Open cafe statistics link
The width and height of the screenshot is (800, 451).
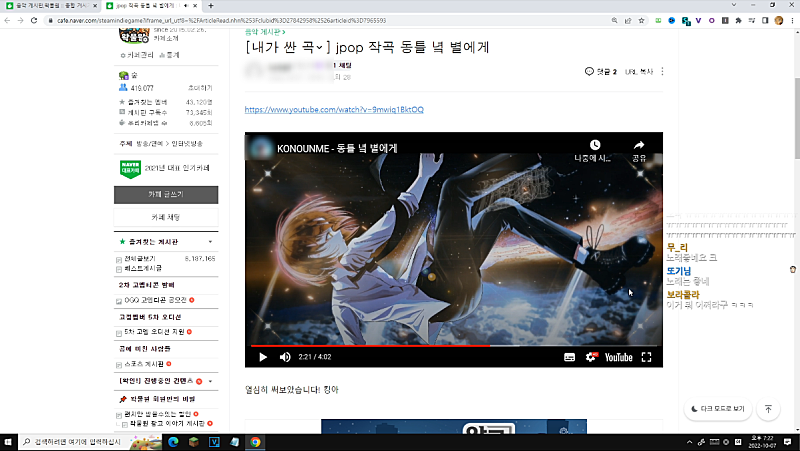click(169, 55)
